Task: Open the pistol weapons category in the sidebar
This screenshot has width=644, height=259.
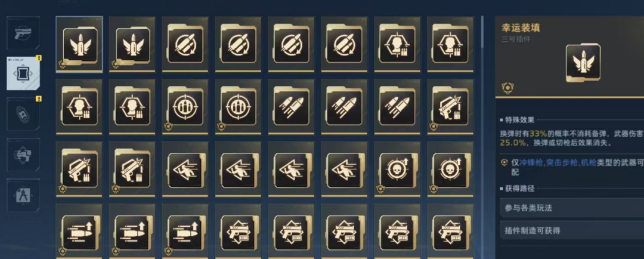Action: click(23, 33)
